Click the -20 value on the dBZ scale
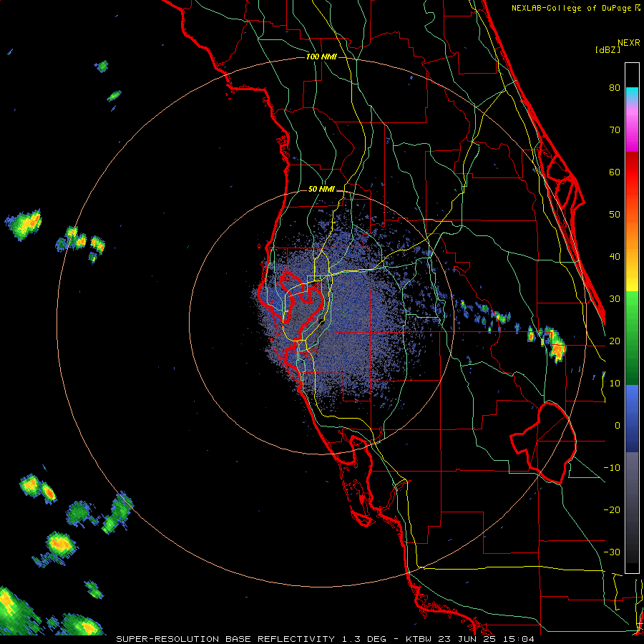Viewport: 644px width, 644px height. click(x=612, y=510)
